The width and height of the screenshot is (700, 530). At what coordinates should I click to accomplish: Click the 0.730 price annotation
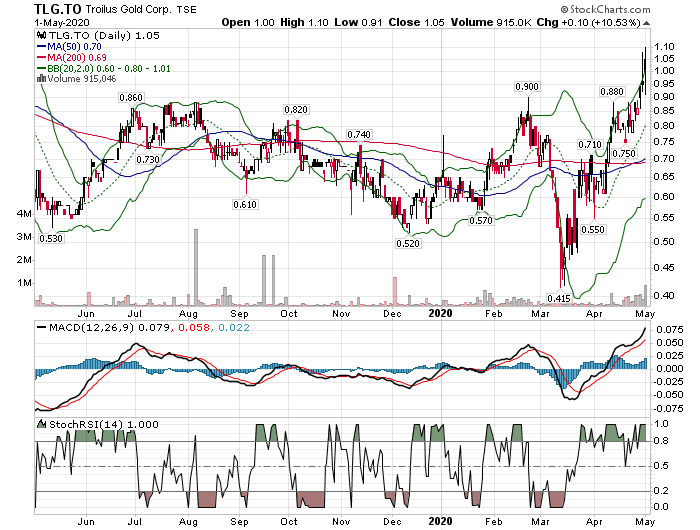coord(148,159)
